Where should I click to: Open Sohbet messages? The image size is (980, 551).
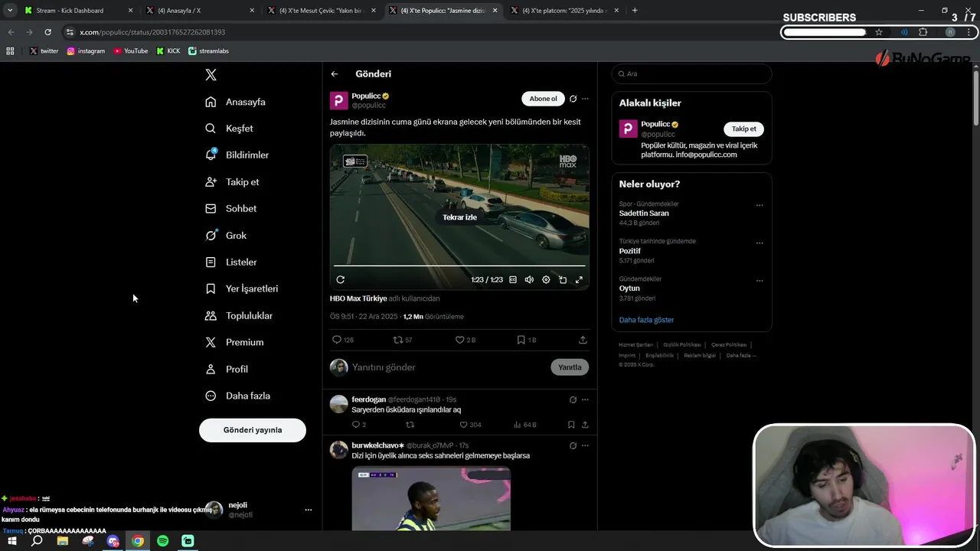(231, 208)
